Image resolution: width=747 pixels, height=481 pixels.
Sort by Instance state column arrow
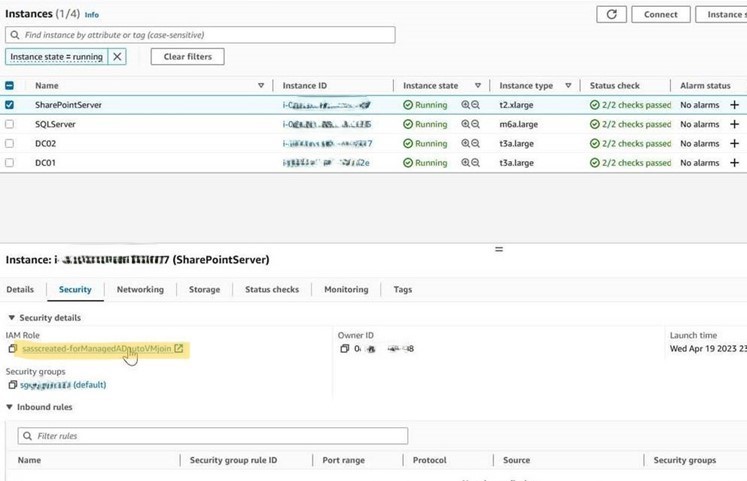pyautogui.click(x=478, y=86)
